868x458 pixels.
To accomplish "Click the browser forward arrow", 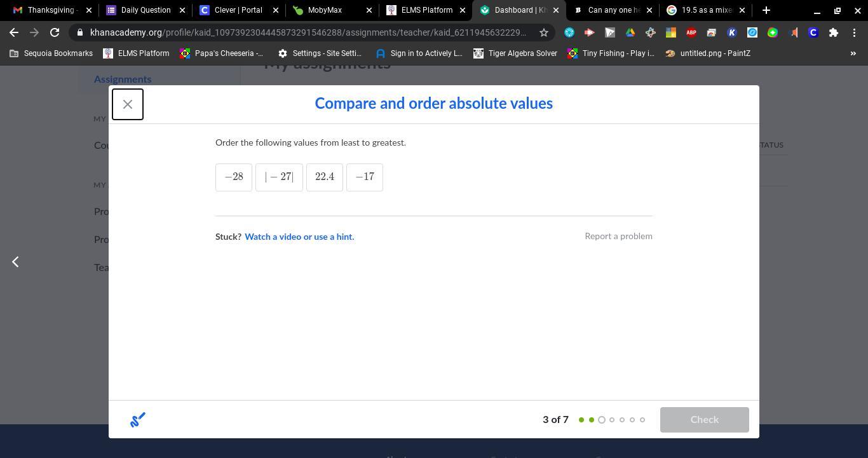I will pyautogui.click(x=34, y=32).
